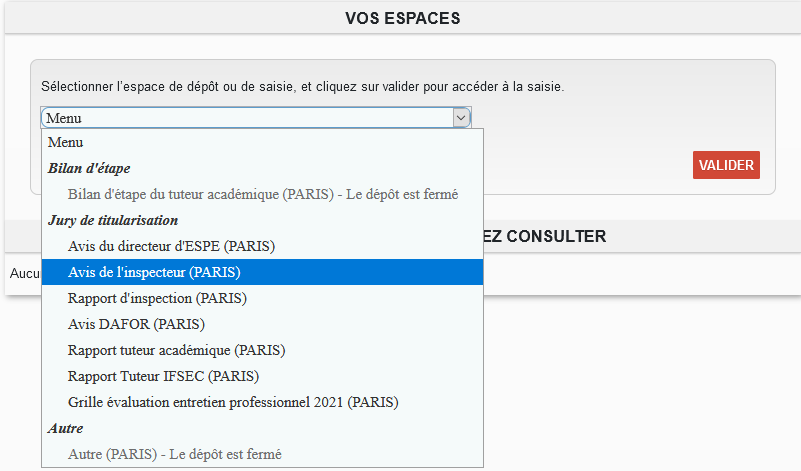Pick 'Rapport d'inspection (PARIS)' from list
Image resolution: width=801 pixels, height=471 pixels.
[x=157, y=298]
